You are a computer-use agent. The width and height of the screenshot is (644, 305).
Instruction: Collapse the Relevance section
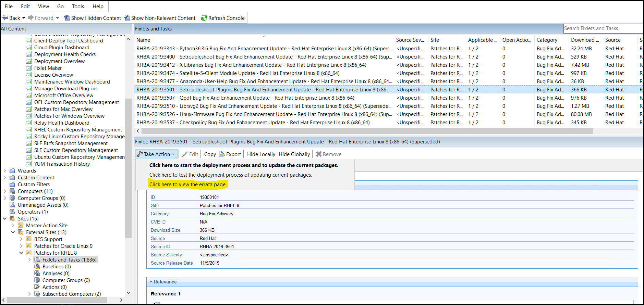151,282
